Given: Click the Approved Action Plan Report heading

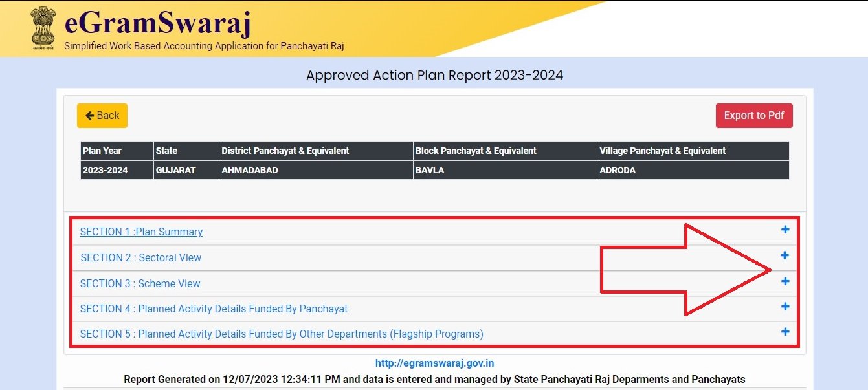Looking at the screenshot, I should click(x=434, y=75).
